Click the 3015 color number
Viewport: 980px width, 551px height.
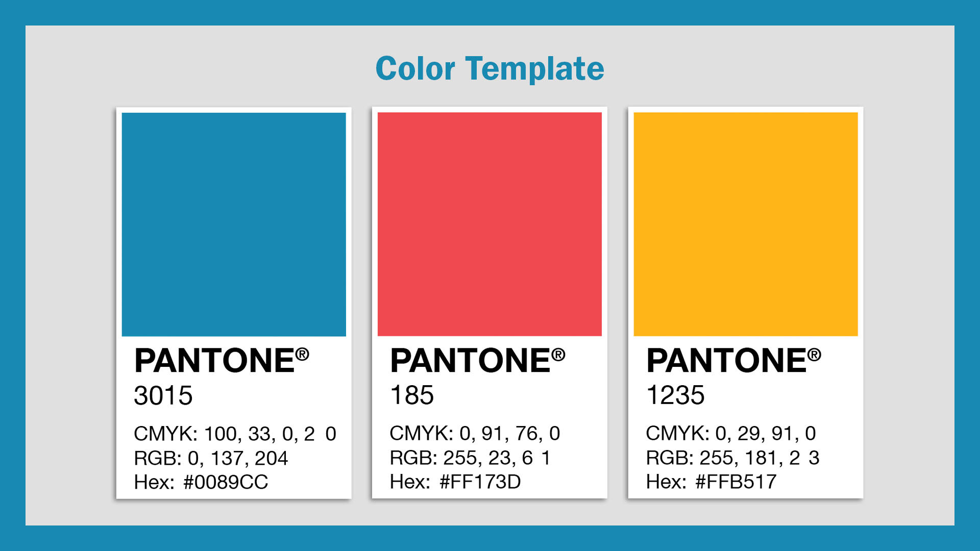pos(163,396)
